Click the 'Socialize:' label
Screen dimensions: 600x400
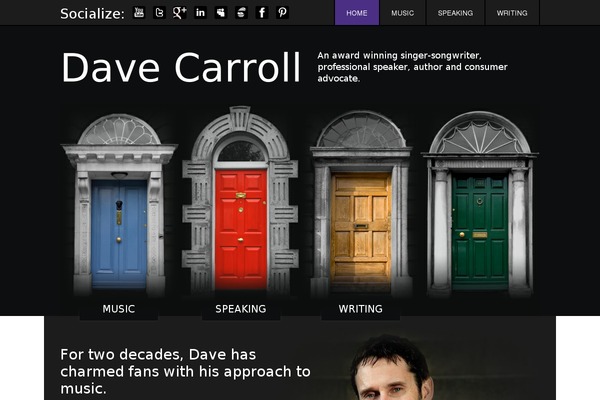pos(92,14)
